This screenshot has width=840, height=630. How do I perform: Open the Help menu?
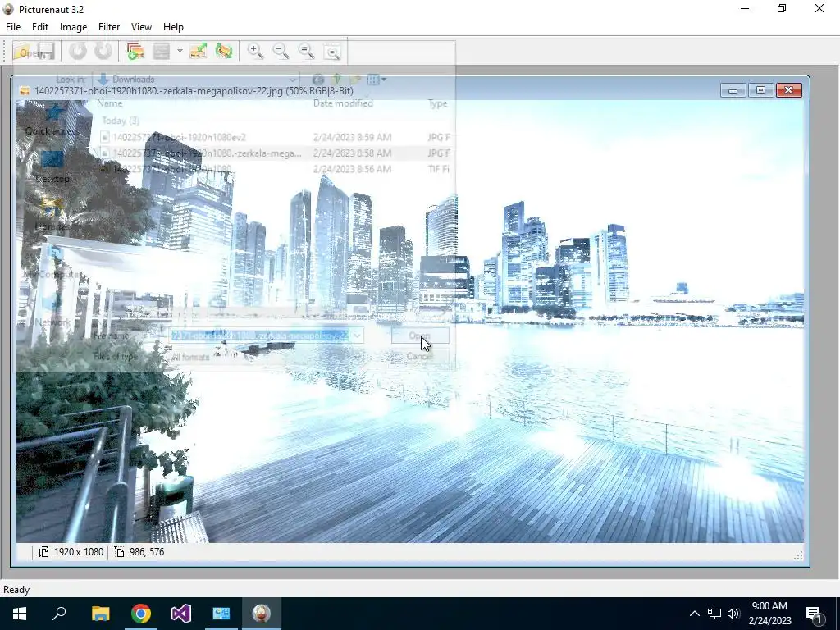pyautogui.click(x=173, y=27)
